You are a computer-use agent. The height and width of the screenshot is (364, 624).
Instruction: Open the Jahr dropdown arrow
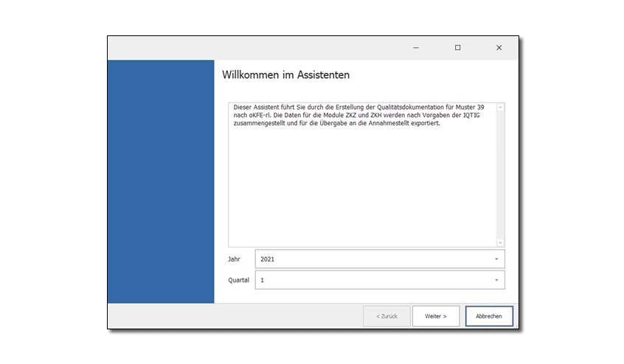click(496, 259)
